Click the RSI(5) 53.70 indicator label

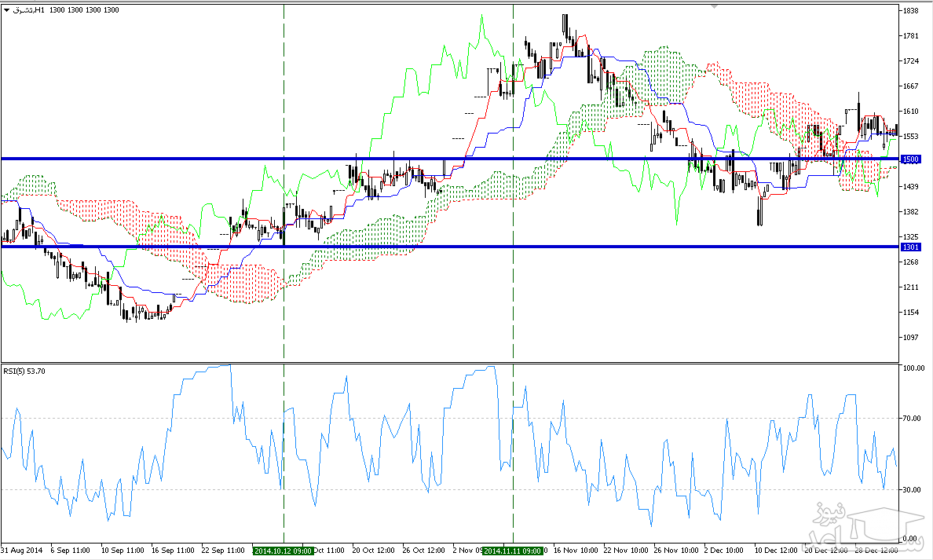point(25,371)
